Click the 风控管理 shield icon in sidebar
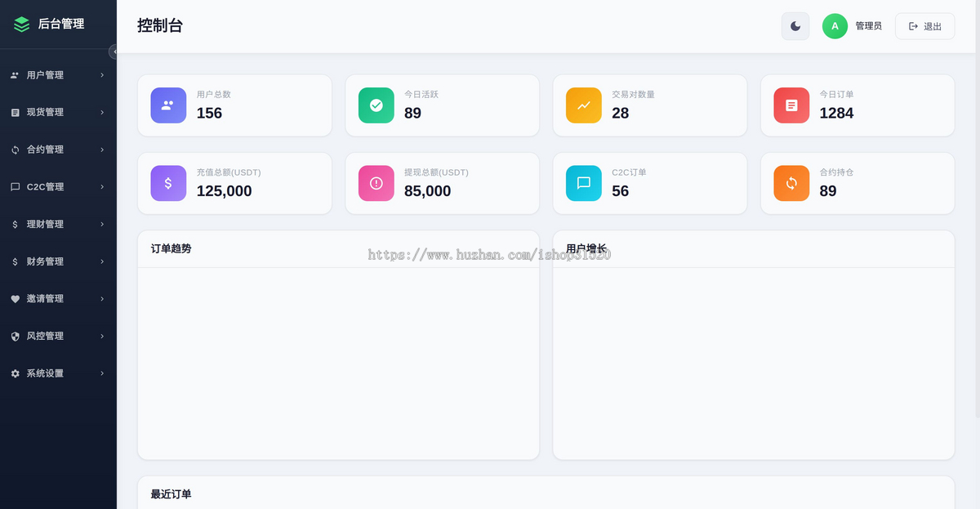980x509 pixels. pos(15,337)
